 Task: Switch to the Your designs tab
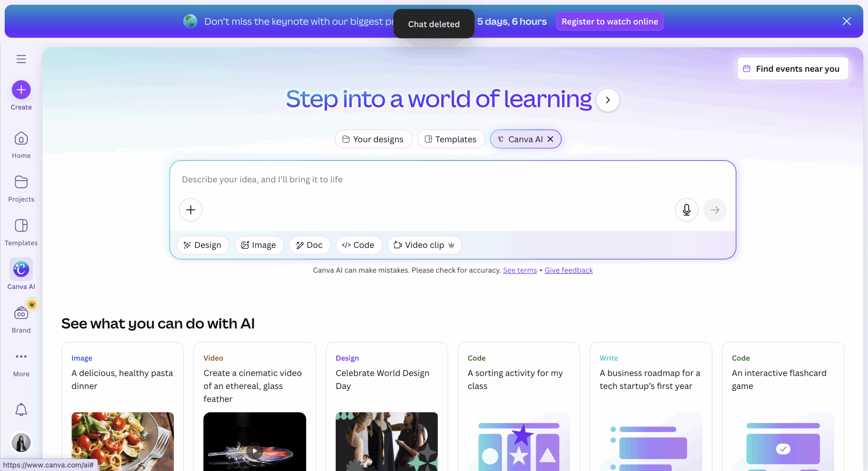click(373, 139)
